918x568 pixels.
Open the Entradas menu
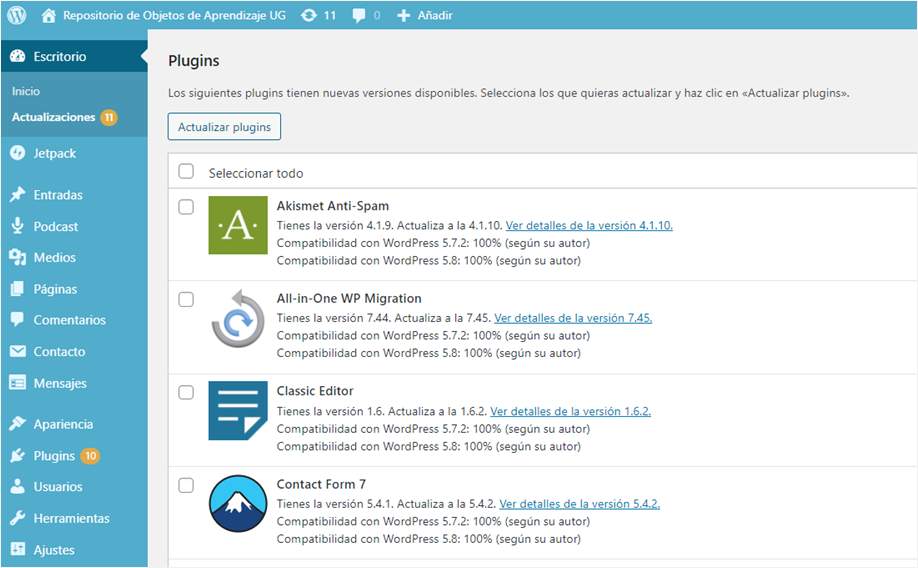[58, 195]
